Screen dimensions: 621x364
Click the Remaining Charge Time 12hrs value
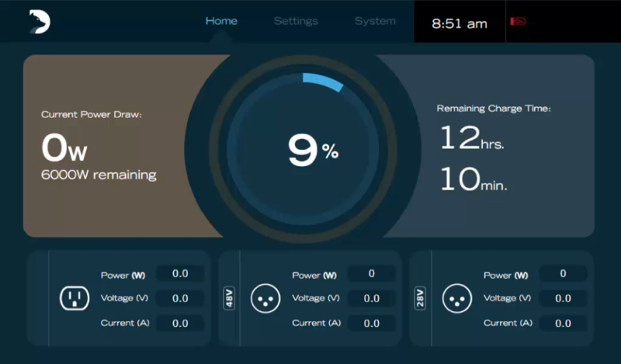point(472,140)
